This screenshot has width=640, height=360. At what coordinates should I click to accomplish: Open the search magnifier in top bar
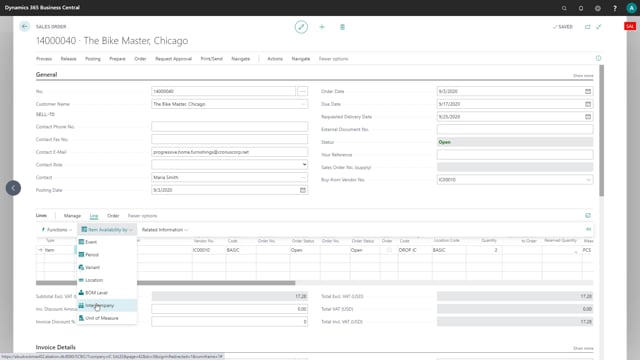click(564, 8)
